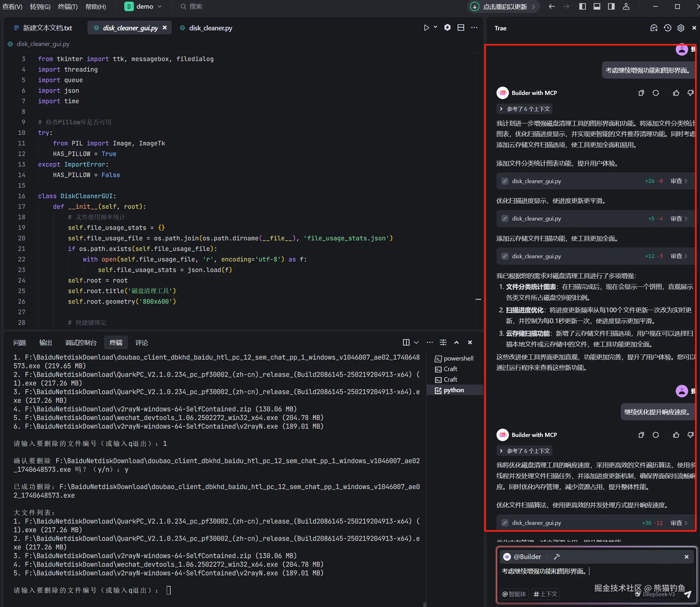This screenshot has width=700, height=607.
Task: Start a new chat in Trae panel
Action: pos(654,28)
